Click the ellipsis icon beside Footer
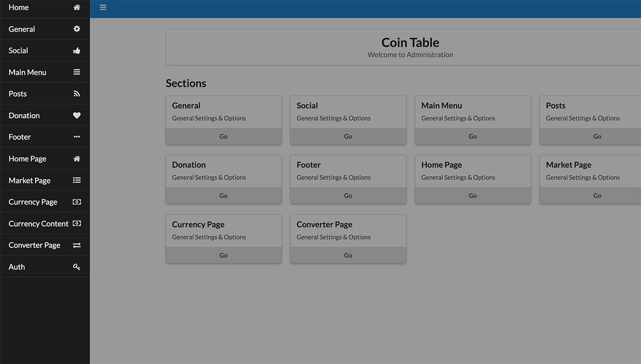 click(77, 137)
